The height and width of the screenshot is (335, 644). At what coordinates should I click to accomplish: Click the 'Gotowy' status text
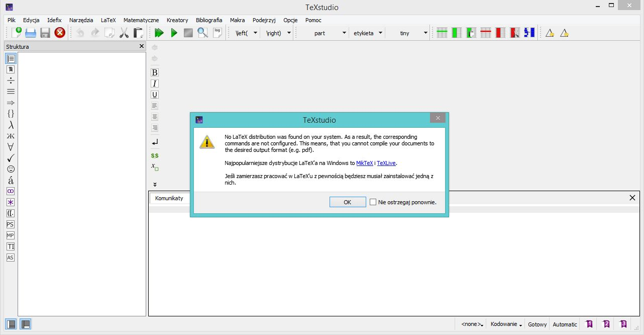pyautogui.click(x=538, y=324)
